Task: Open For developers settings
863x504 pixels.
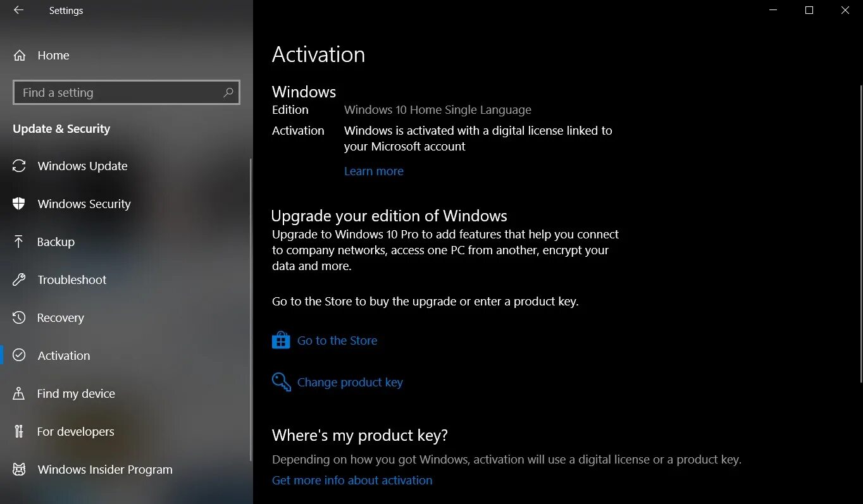Action: coord(126,431)
